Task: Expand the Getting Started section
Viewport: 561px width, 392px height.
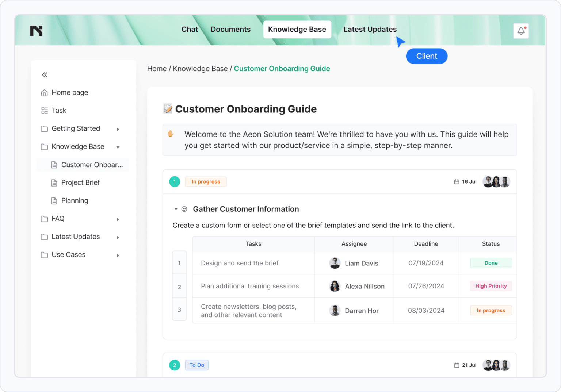Action: click(118, 129)
